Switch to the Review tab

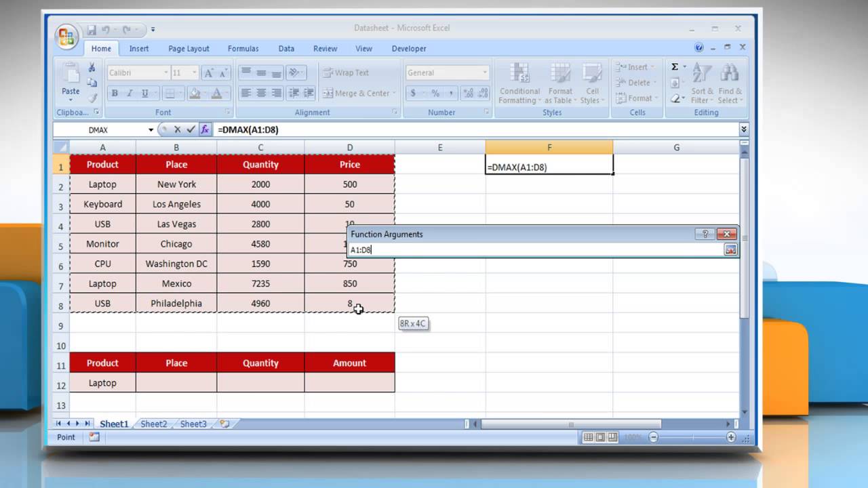pos(325,49)
